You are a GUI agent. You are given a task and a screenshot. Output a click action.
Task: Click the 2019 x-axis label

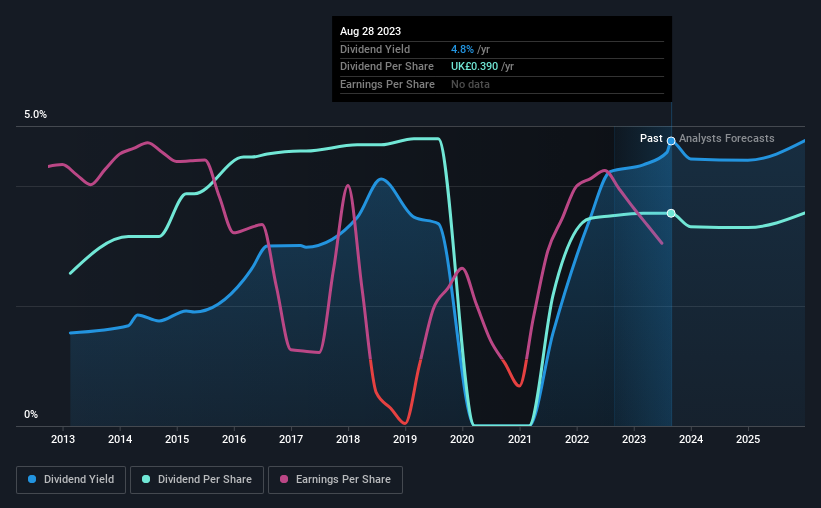tap(405, 439)
